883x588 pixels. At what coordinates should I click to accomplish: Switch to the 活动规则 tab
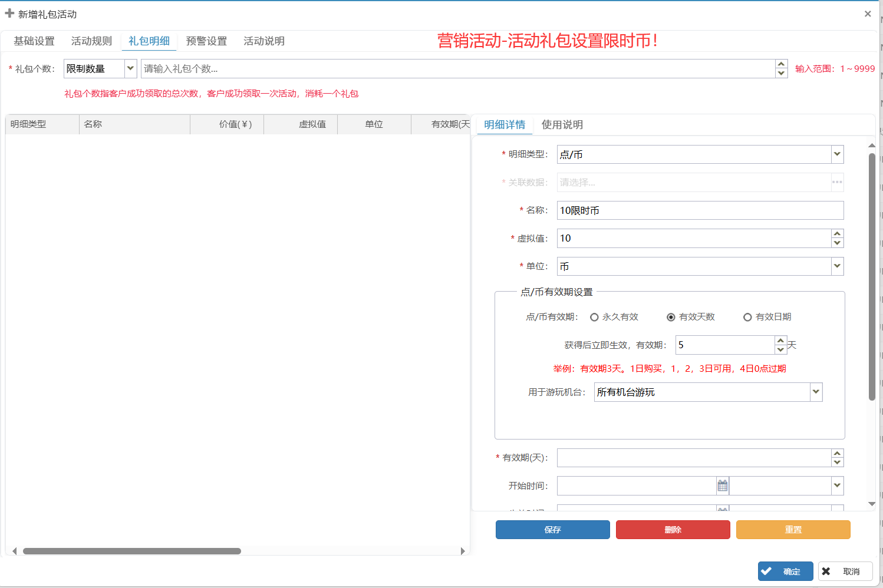pos(91,41)
